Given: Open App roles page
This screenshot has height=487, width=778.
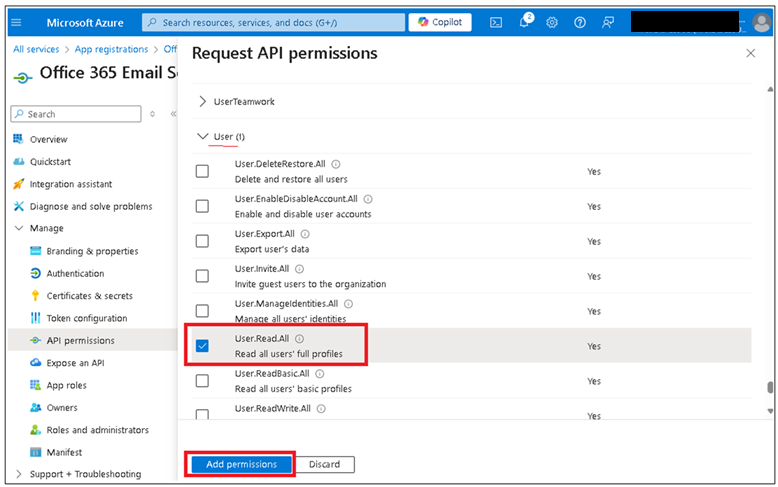Looking at the screenshot, I should coord(66,385).
